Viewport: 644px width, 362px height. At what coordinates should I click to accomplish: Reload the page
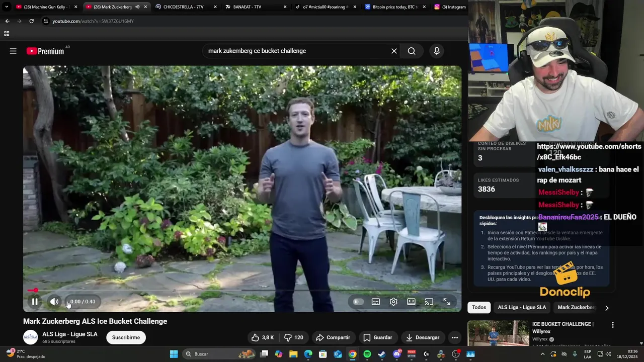coord(31,21)
